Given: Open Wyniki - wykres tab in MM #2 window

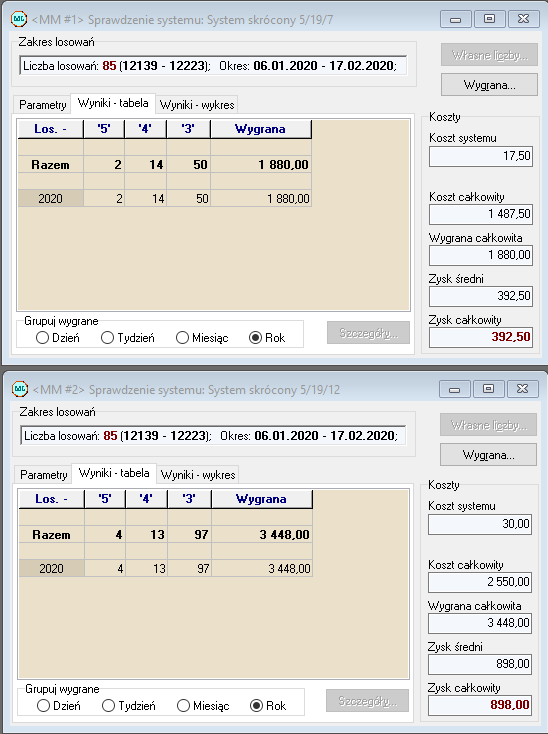Looking at the screenshot, I should (x=198, y=475).
